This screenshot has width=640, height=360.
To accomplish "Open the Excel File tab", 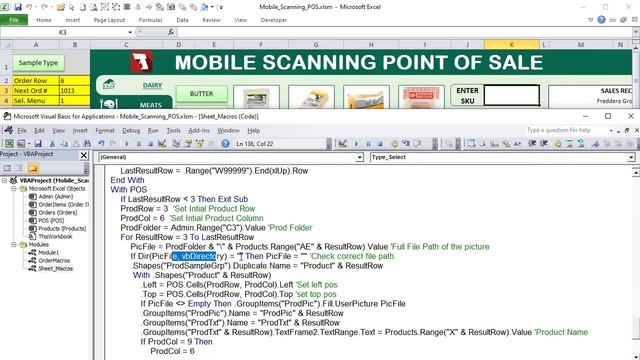I will click(14, 20).
